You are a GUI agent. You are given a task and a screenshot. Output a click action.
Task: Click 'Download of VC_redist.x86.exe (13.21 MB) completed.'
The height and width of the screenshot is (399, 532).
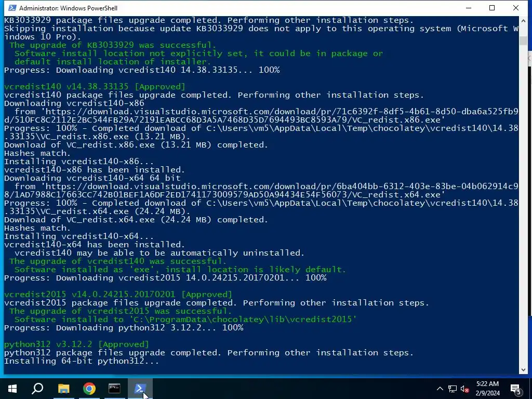tap(136, 145)
